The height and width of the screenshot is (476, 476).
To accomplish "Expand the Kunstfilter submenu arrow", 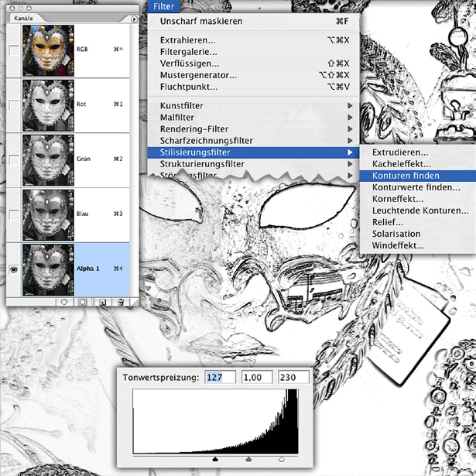I will [x=350, y=105].
